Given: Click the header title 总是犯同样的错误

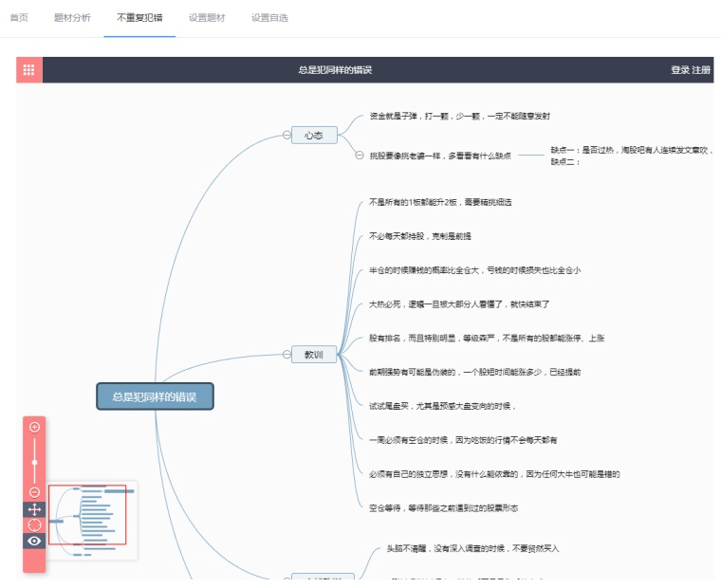Looking at the screenshot, I should coord(335,70).
